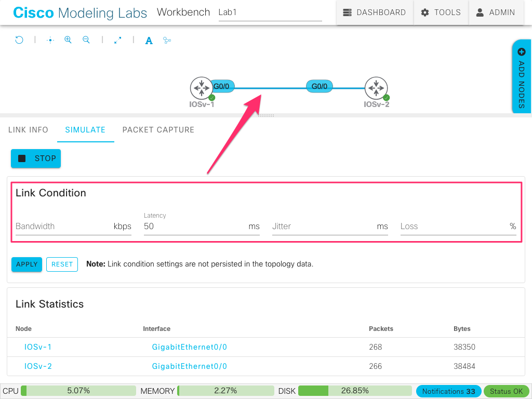Click the Interface column header
The width and height of the screenshot is (532, 399).
[157, 329]
